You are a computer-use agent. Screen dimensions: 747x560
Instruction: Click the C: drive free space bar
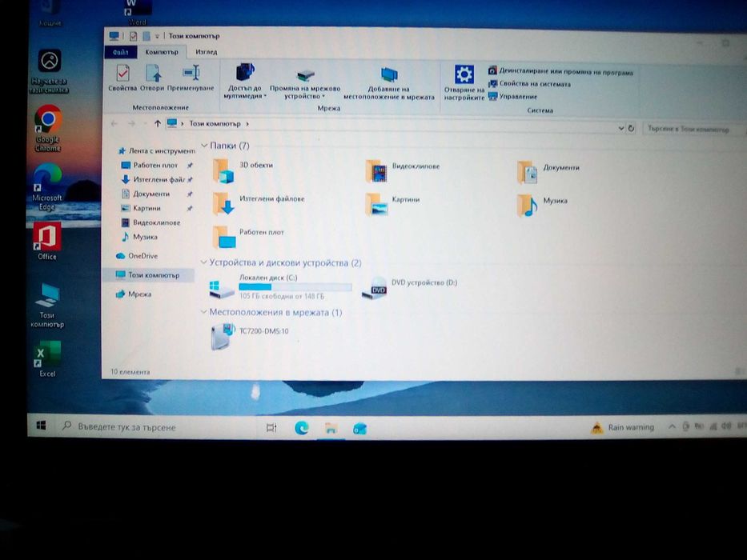click(295, 286)
